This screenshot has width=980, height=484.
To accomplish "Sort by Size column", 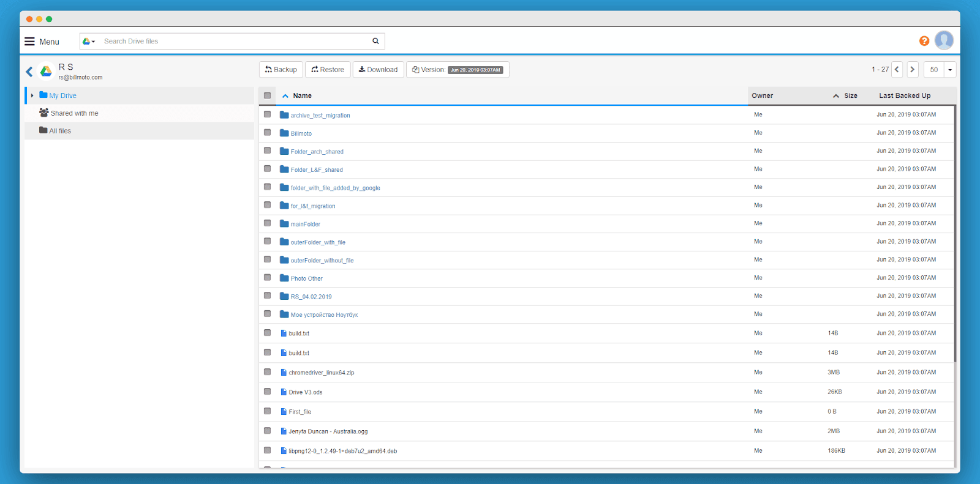I will (x=850, y=96).
